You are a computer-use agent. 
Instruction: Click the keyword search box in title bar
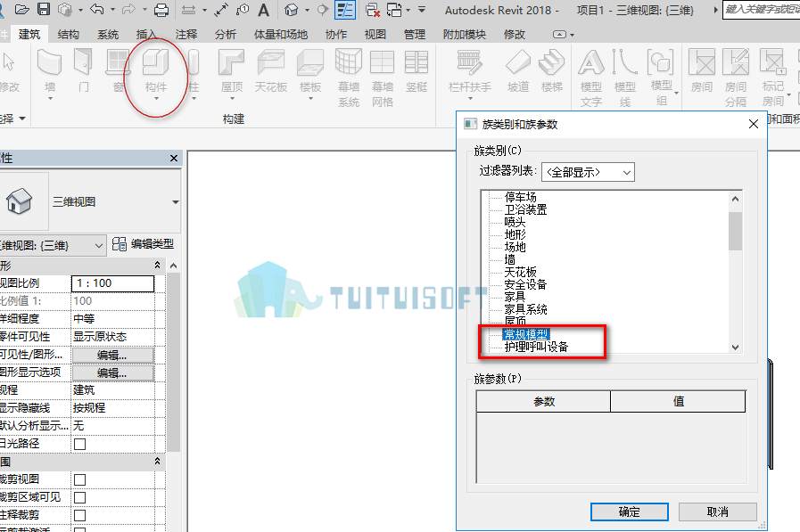762,10
